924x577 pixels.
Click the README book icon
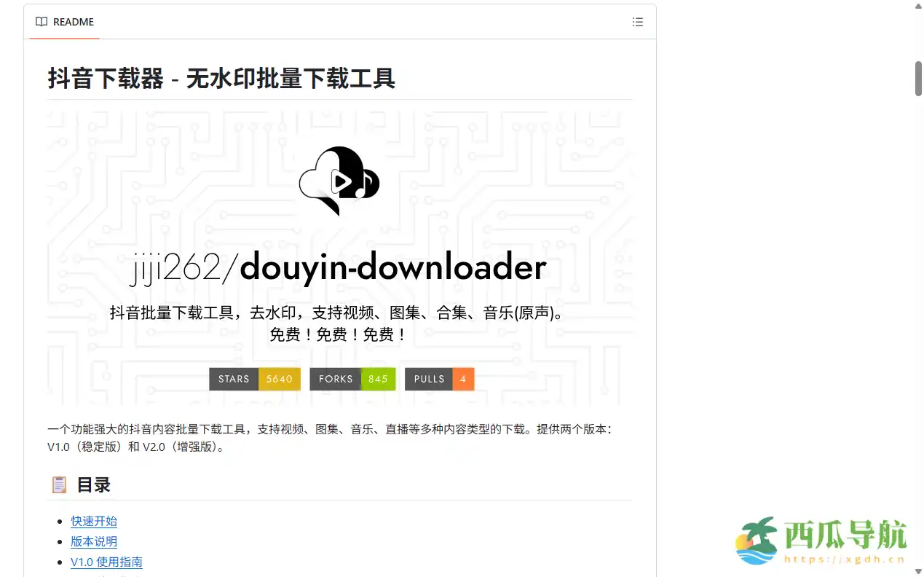pyautogui.click(x=42, y=22)
